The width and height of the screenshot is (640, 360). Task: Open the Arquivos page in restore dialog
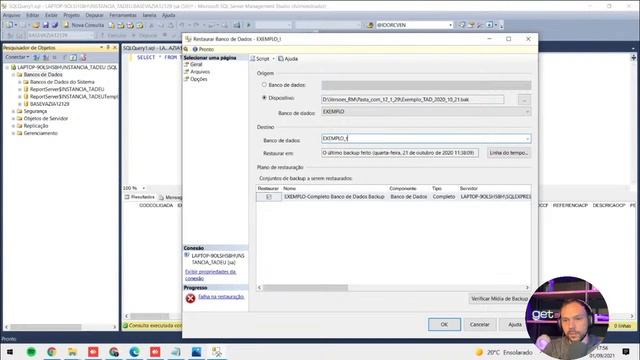coord(200,72)
